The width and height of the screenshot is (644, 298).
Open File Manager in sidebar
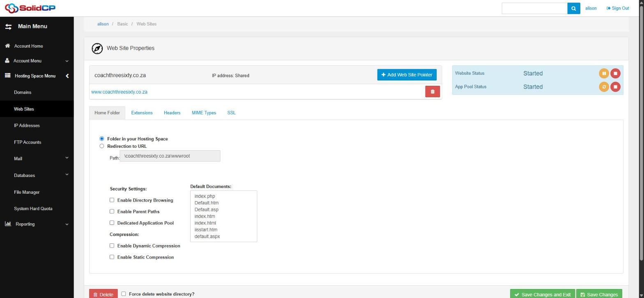click(27, 192)
